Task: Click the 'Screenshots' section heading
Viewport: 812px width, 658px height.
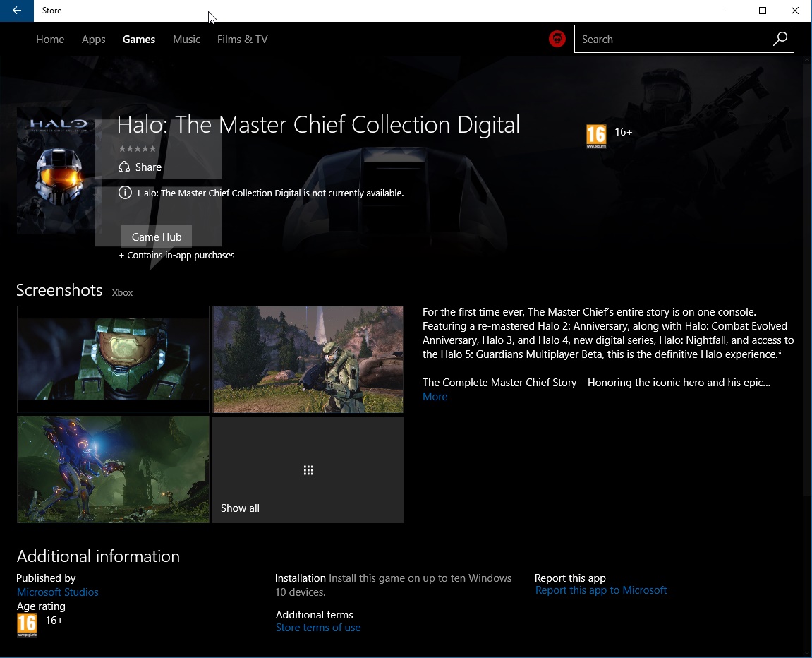Action: (59, 290)
